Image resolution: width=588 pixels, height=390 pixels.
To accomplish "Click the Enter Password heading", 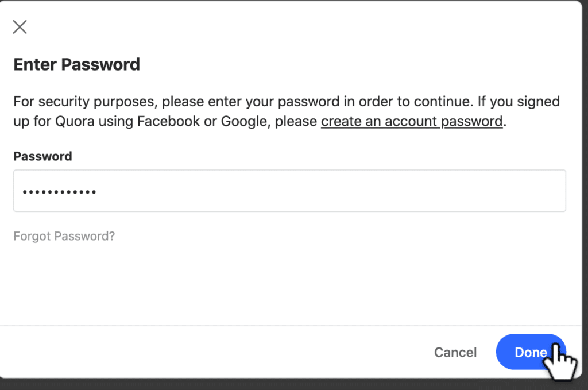I will coord(76,64).
